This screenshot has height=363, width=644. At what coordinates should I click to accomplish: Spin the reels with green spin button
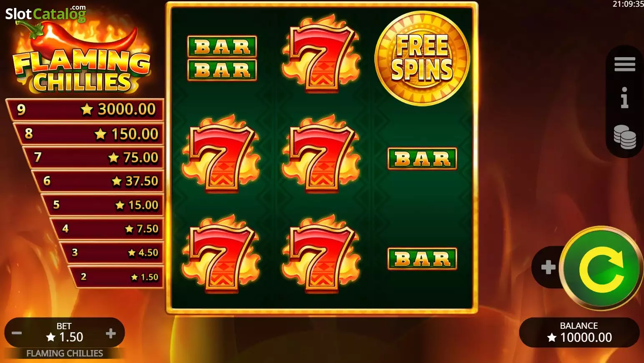click(x=601, y=269)
